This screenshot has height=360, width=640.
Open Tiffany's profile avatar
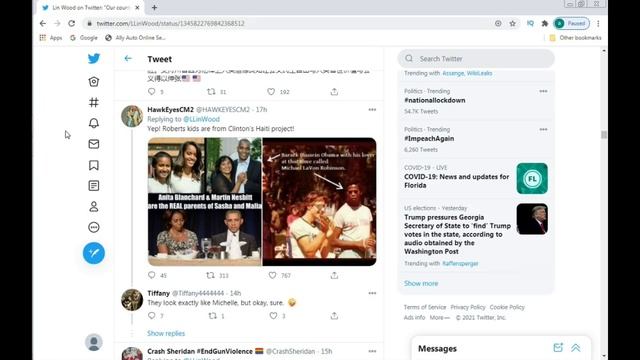coord(132,300)
